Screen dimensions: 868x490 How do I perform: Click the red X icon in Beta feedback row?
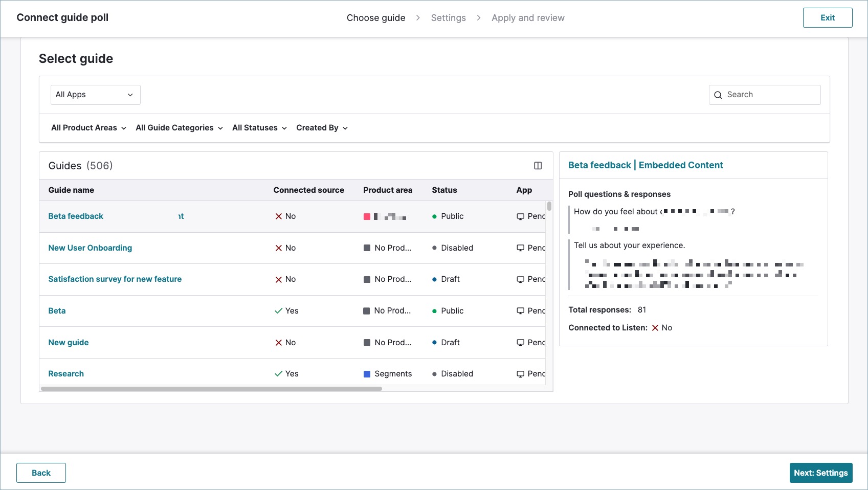point(279,216)
